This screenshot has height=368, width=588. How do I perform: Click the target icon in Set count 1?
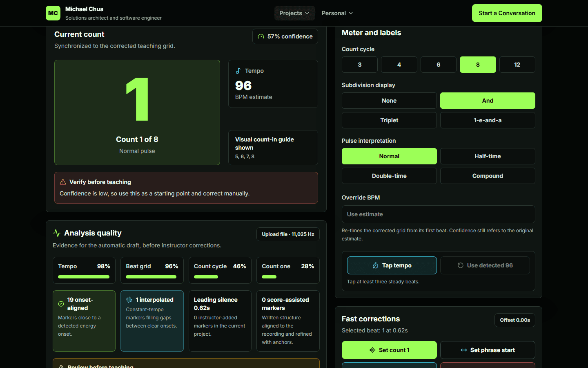tap(372, 350)
